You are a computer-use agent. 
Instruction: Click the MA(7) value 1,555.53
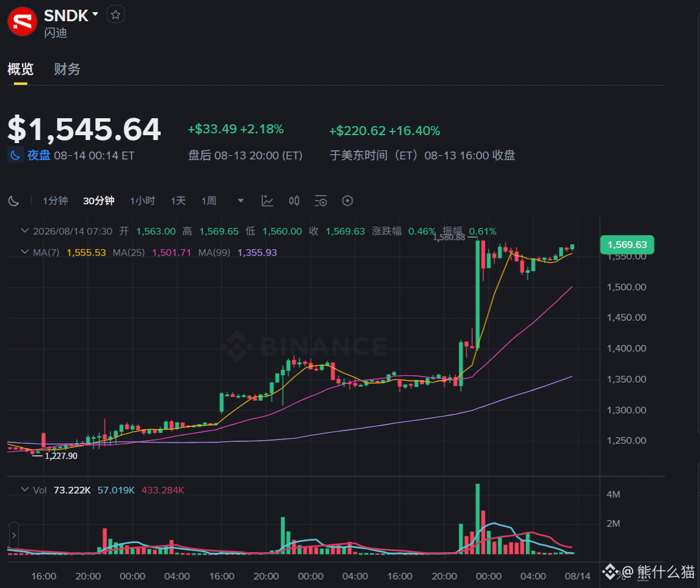coord(86,253)
